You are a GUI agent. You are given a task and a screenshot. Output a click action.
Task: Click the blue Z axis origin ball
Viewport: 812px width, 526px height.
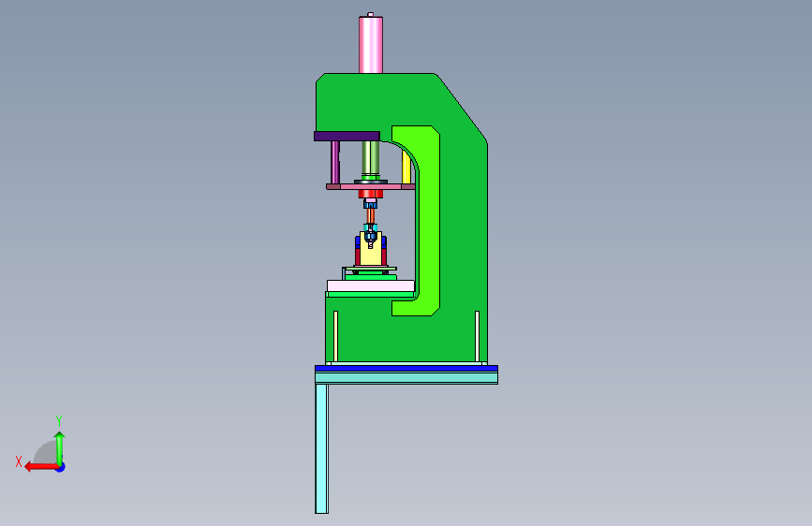(x=61, y=467)
